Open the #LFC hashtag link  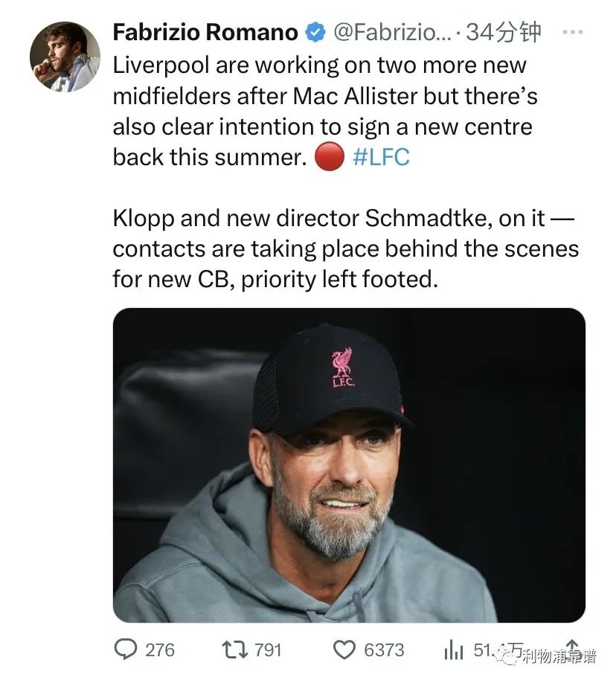click(x=380, y=157)
